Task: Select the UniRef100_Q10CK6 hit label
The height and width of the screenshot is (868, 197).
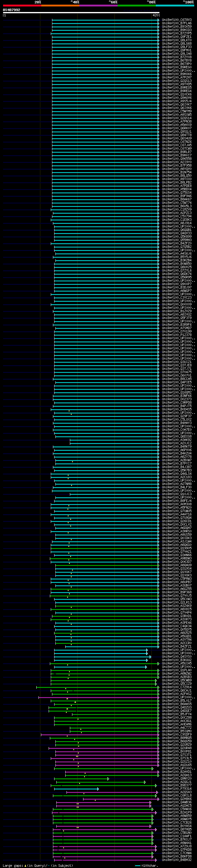Action: (x=177, y=94)
